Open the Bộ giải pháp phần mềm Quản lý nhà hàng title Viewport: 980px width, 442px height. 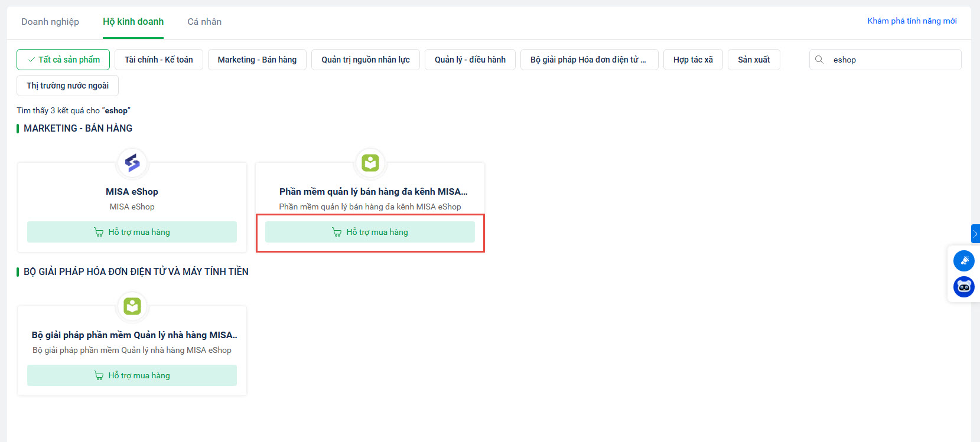tap(134, 335)
